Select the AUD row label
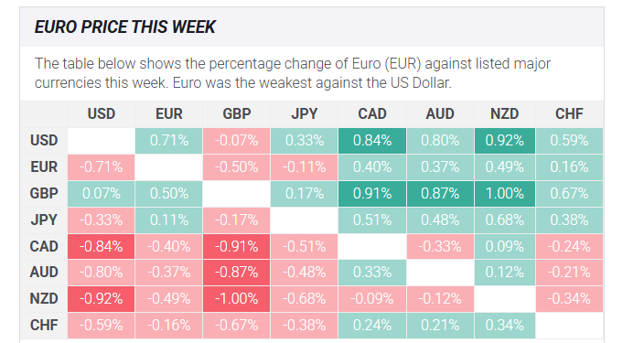Image resolution: width=644 pixels, height=343 pixels. click(44, 272)
